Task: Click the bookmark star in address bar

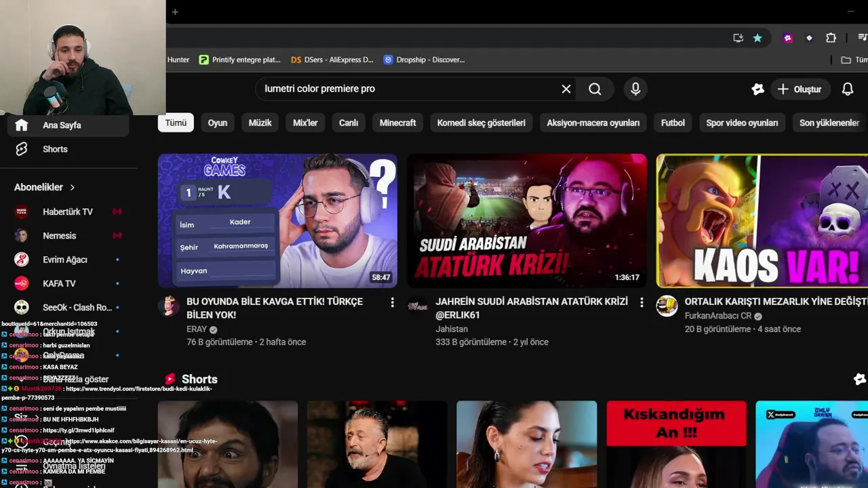Action: (x=757, y=38)
